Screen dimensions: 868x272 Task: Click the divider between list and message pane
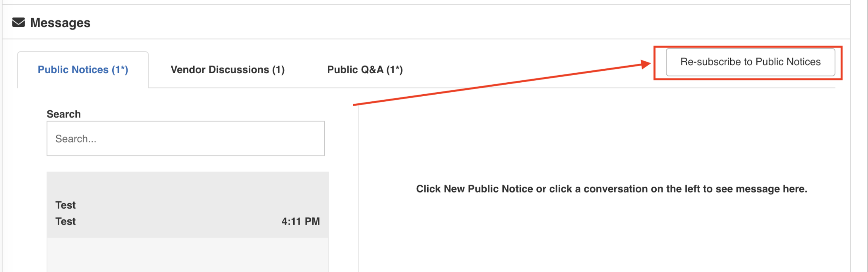pos(358,189)
